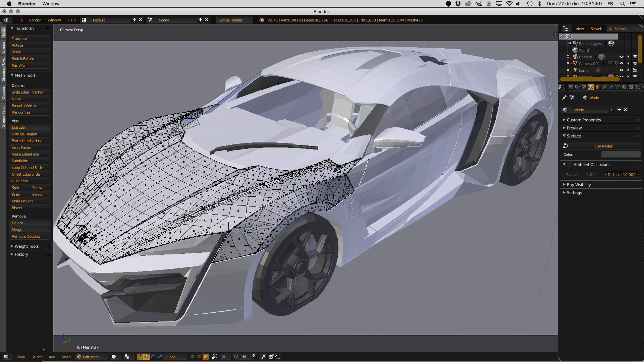Open the Material sphere properties tab

click(x=624, y=87)
